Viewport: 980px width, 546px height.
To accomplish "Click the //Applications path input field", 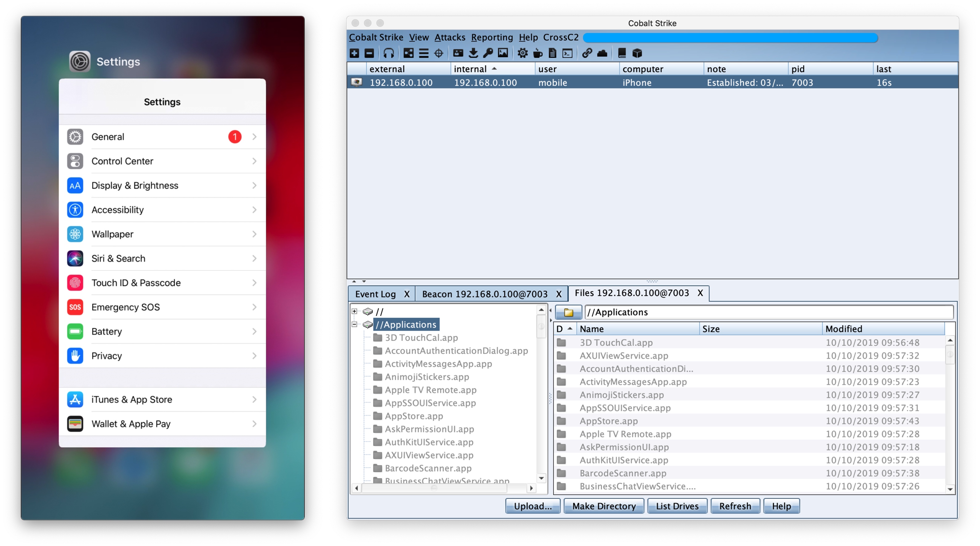I will [x=769, y=312].
